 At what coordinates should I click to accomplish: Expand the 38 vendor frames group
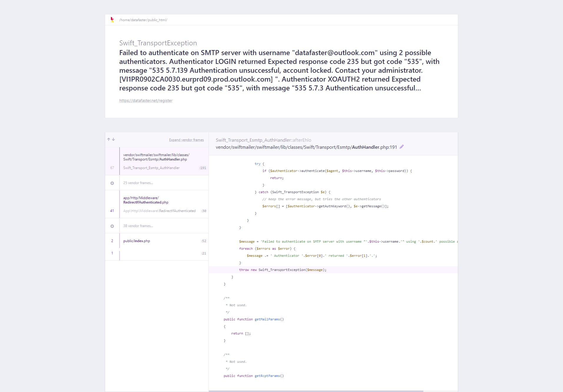[157, 226]
